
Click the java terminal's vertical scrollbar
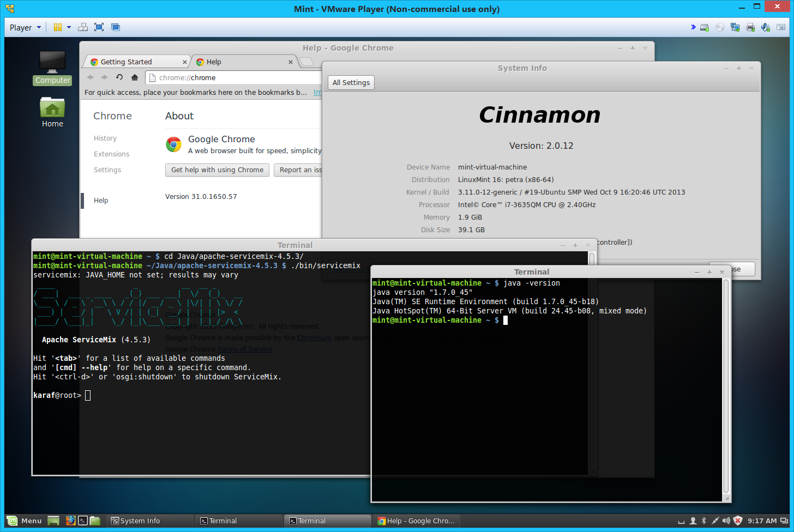(726, 386)
